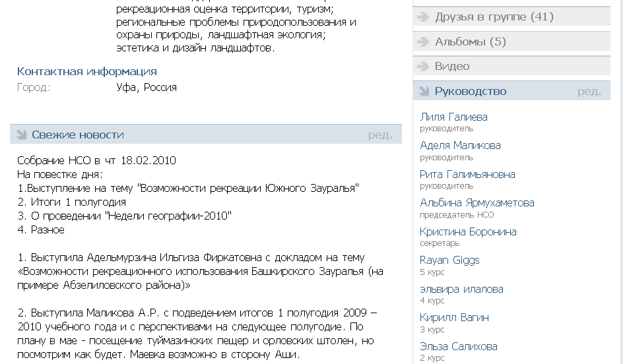Open Аделя Маликова profile
Screen dimensions: 627x364
460,146
